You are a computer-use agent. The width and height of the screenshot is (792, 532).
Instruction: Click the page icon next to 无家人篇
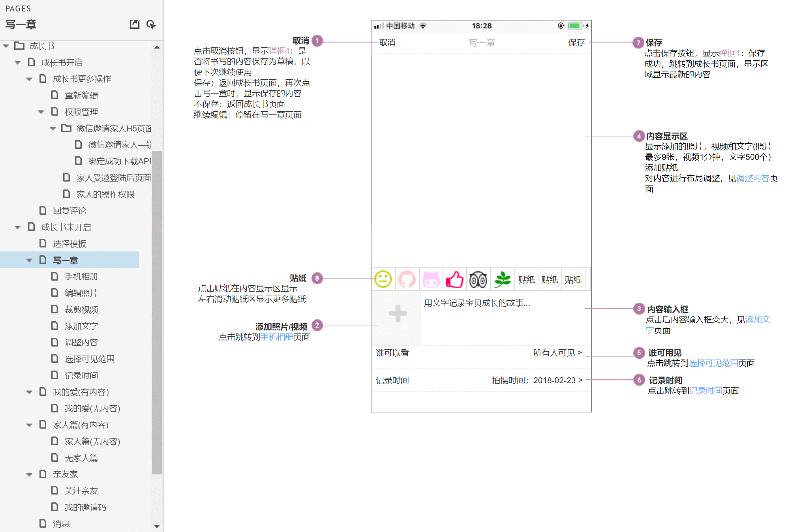(x=55, y=458)
